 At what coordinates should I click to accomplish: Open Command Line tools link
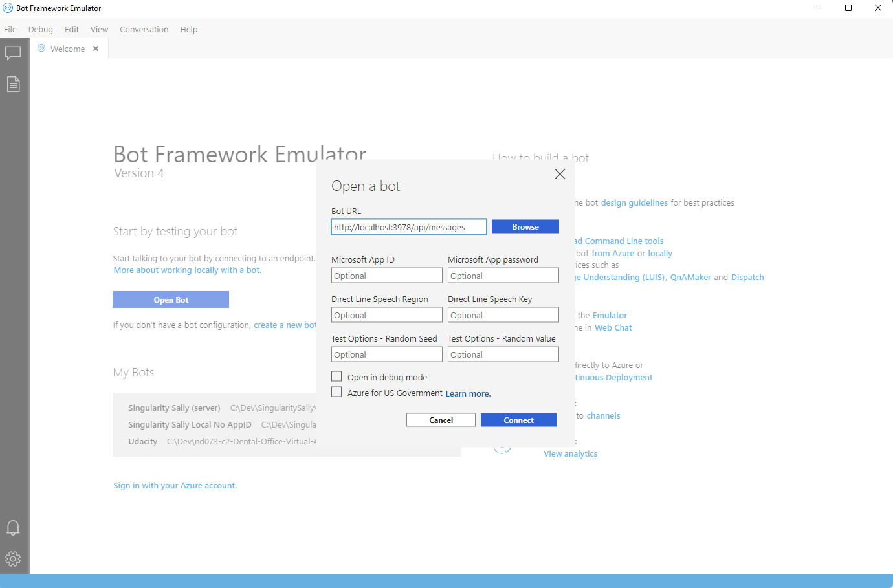tap(619, 241)
